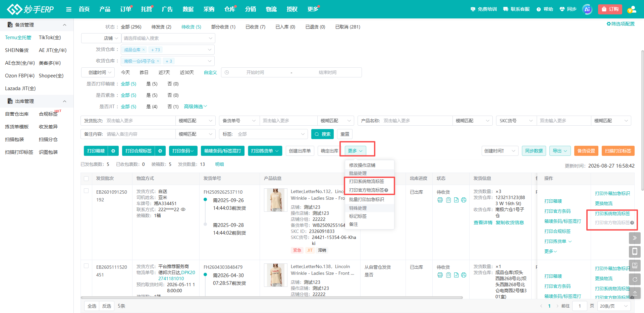The width and height of the screenshot is (644, 313).
Task: Open the AI assistant icon in header
Action: click(587, 9)
